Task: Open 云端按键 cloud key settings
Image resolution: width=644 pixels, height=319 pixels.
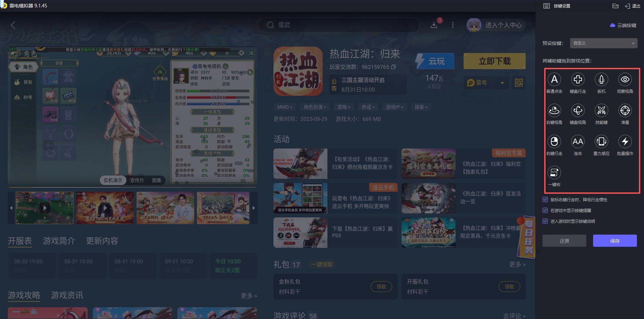Action: (x=623, y=25)
